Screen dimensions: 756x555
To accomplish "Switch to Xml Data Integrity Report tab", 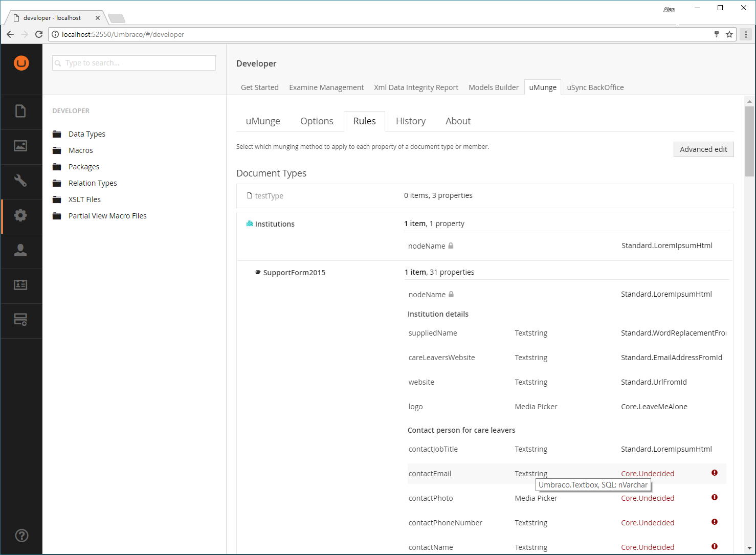I will click(416, 87).
